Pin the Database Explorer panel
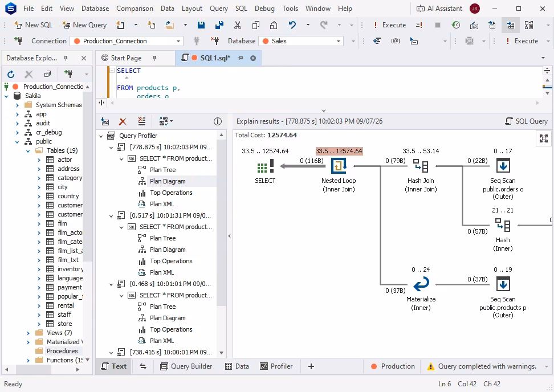The width and height of the screenshot is (554, 392). click(66, 58)
